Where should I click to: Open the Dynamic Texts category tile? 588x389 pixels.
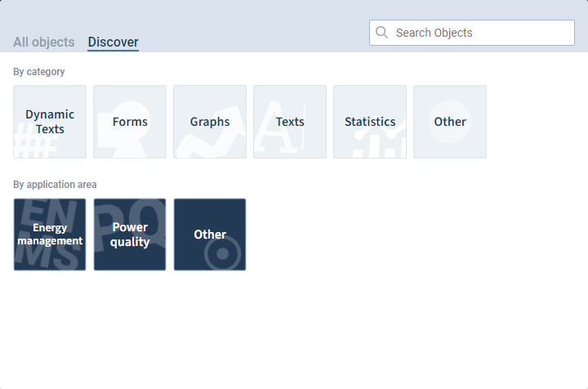(50, 122)
